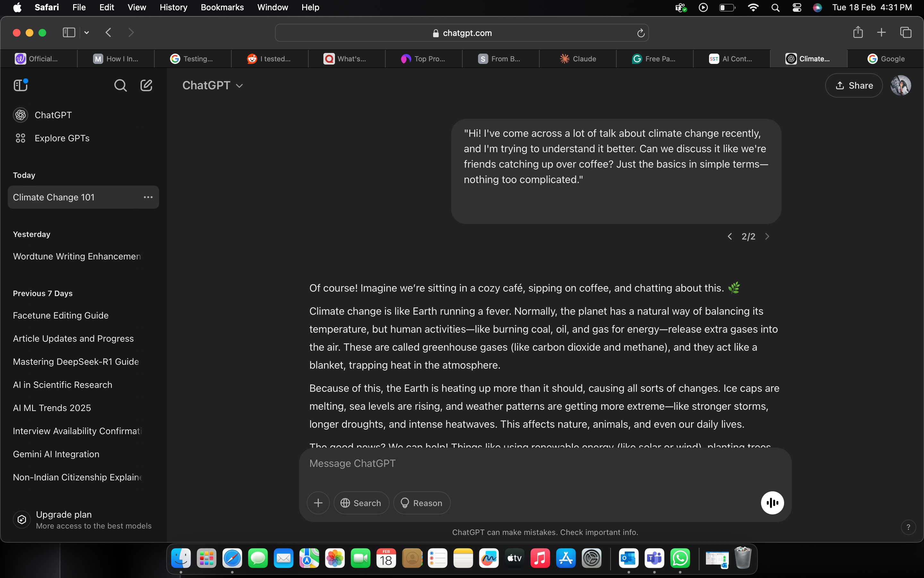The height and width of the screenshot is (578, 924).
Task: Open Non-Indian Citizenship Explained chat
Action: coord(83,477)
